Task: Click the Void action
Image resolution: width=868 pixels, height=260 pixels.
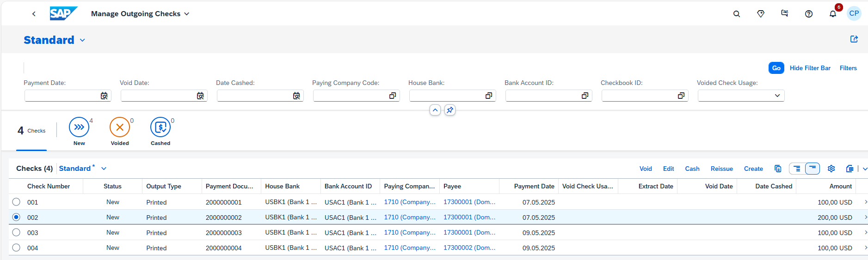Action: point(646,169)
